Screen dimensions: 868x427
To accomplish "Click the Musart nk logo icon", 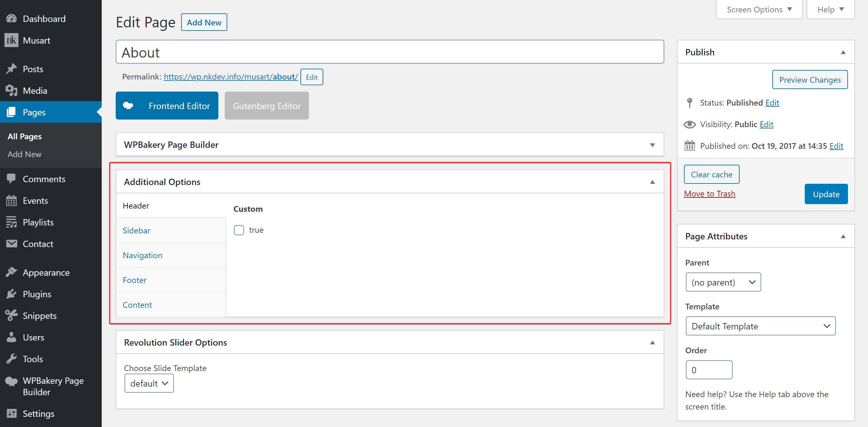I will (x=11, y=40).
